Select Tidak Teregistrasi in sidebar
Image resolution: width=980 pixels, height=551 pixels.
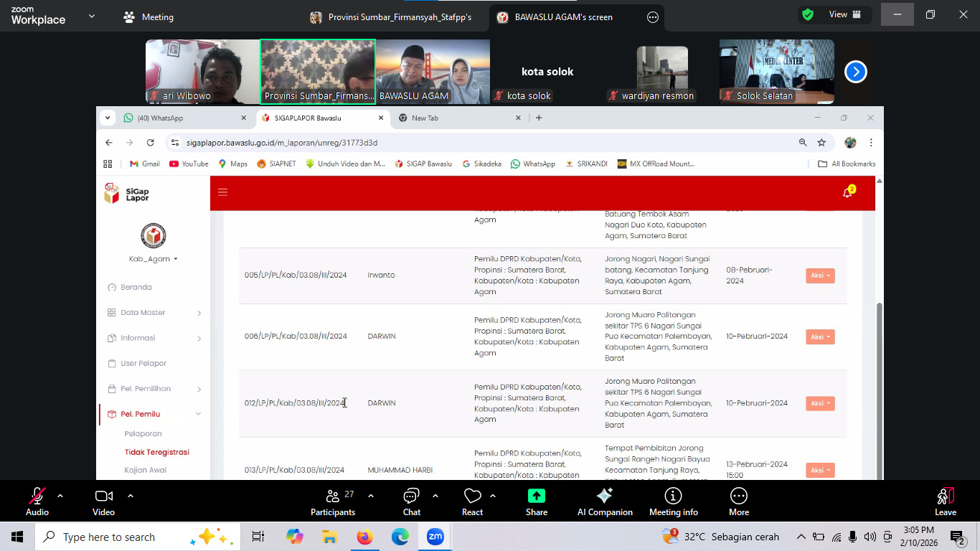click(156, 452)
